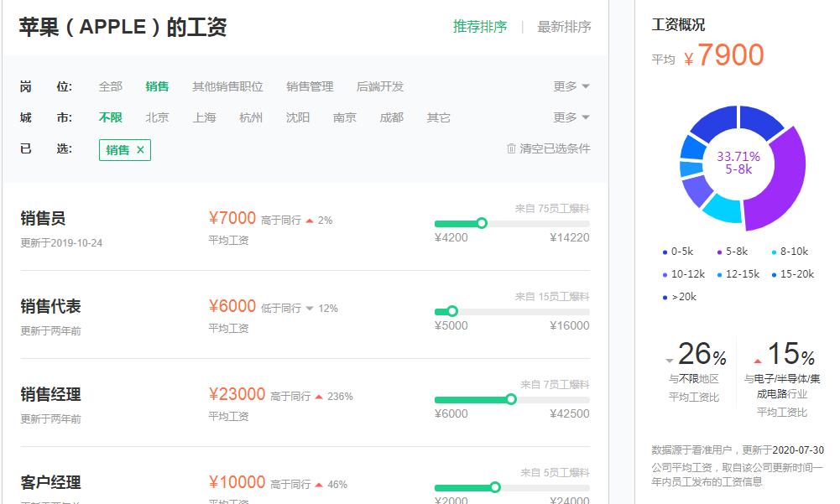Viewport: 840px width, 504px height.
Task: Remove the 销售 filter tag via its X
Action: 138,148
